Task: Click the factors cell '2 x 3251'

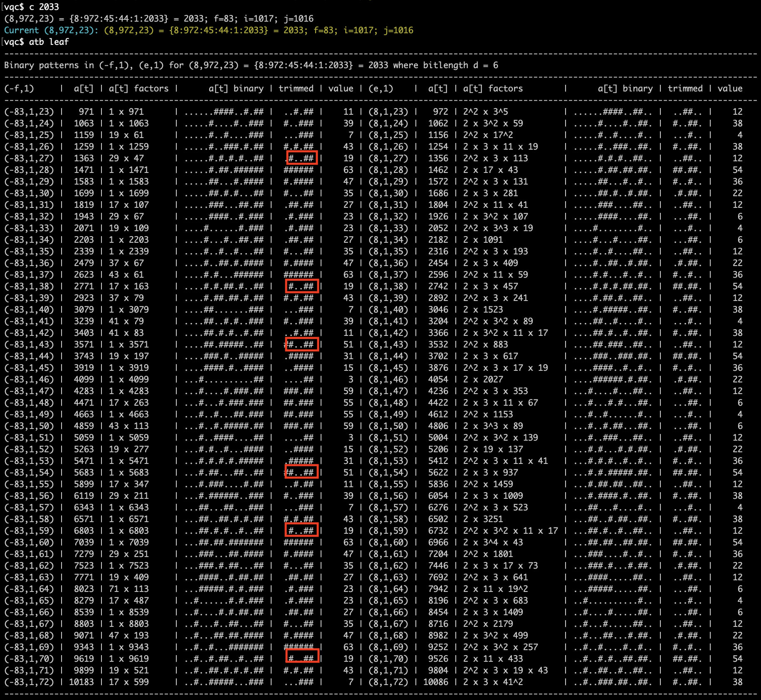Action: click(483, 519)
